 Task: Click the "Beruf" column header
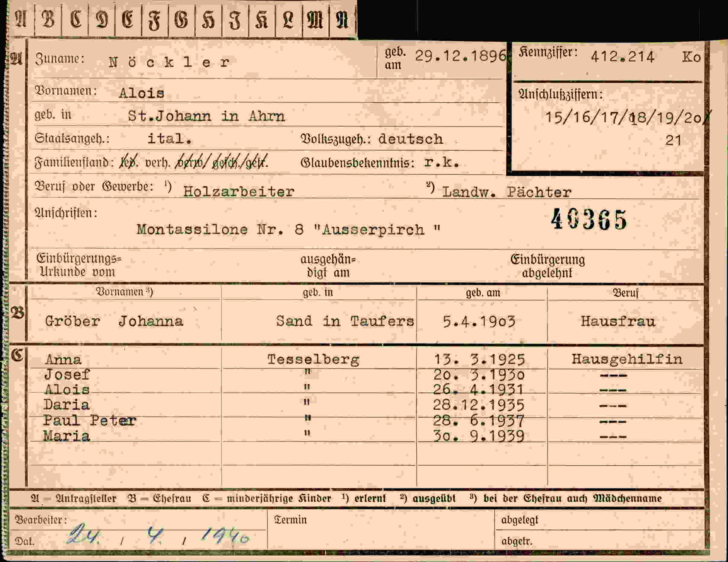(x=625, y=293)
